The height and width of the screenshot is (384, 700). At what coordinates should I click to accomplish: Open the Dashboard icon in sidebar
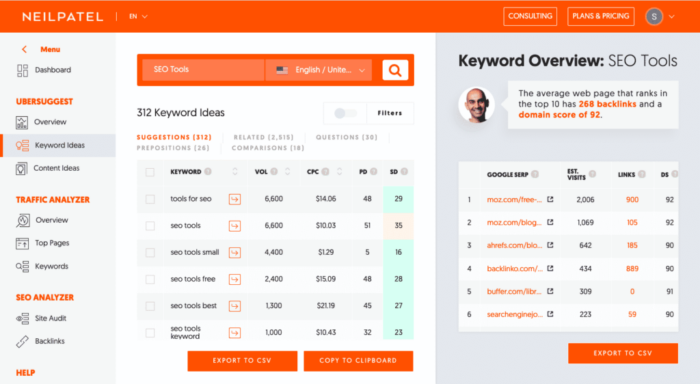(x=22, y=70)
